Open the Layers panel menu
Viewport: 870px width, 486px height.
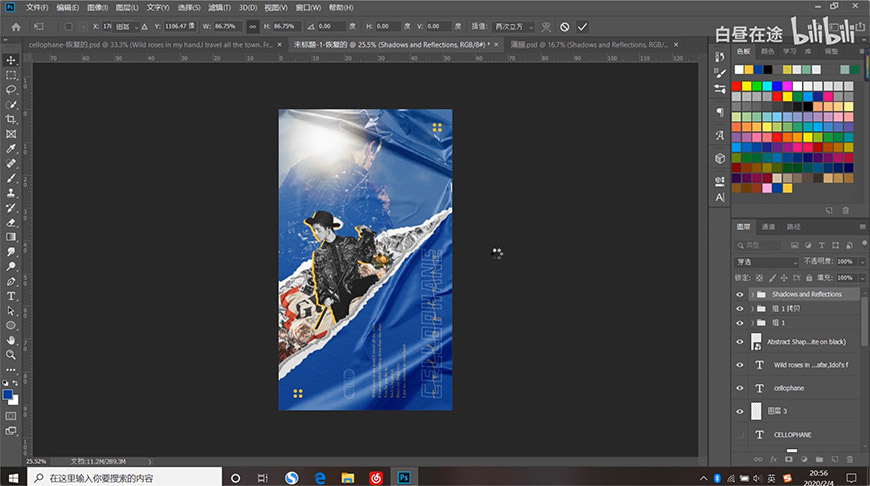coord(862,226)
